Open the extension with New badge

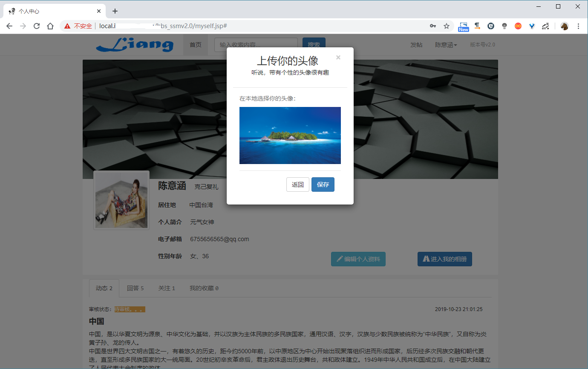pos(464,26)
